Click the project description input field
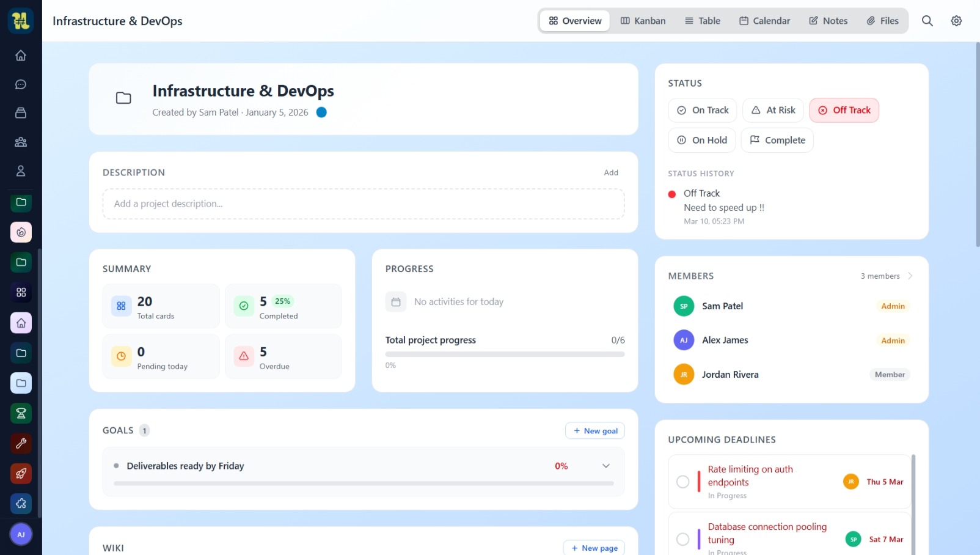This screenshot has height=555, width=980. coord(363,204)
